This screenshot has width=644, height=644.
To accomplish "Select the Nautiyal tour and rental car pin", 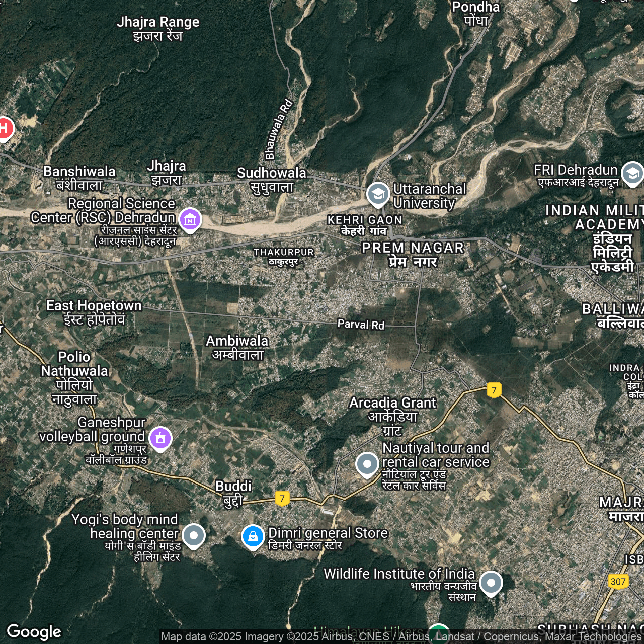I will click(x=367, y=463).
